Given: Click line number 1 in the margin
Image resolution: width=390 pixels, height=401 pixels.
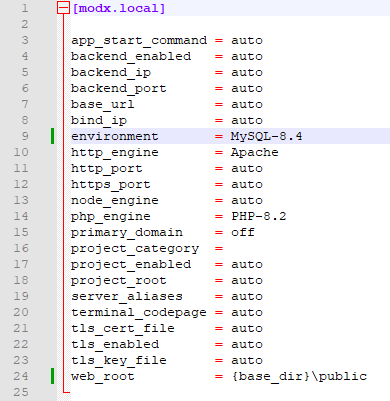Looking at the screenshot, I should pyautogui.click(x=25, y=8).
